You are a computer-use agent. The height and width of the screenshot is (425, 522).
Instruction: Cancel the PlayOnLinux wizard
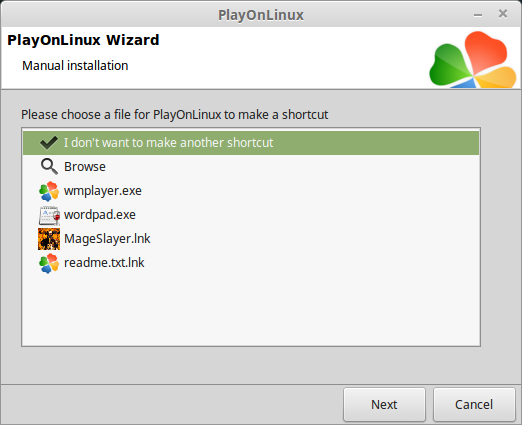(x=474, y=405)
